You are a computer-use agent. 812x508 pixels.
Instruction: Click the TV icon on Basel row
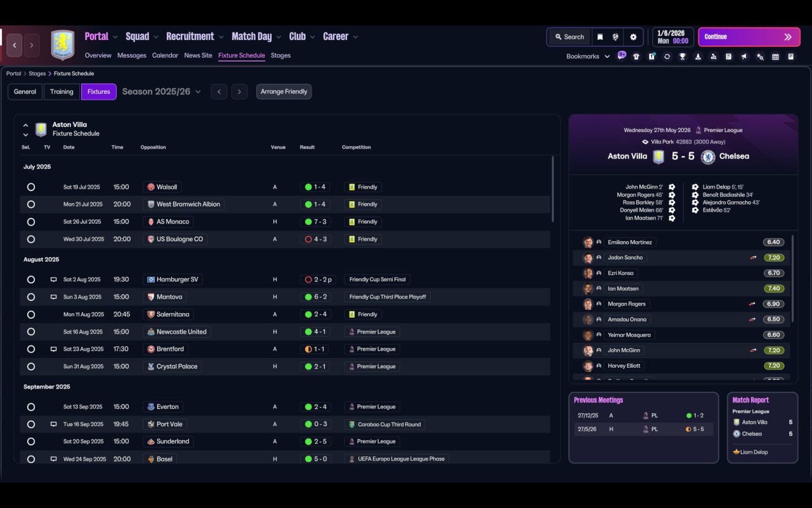pyautogui.click(x=53, y=459)
